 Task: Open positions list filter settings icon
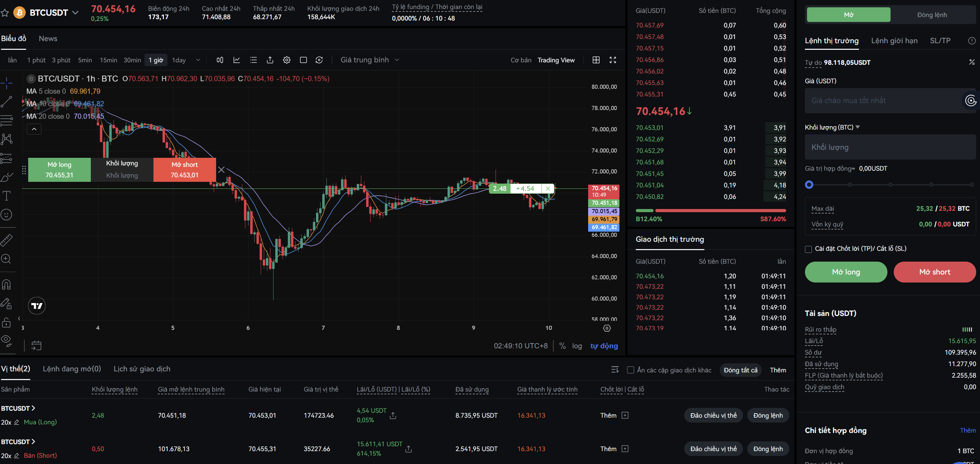coord(615,370)
